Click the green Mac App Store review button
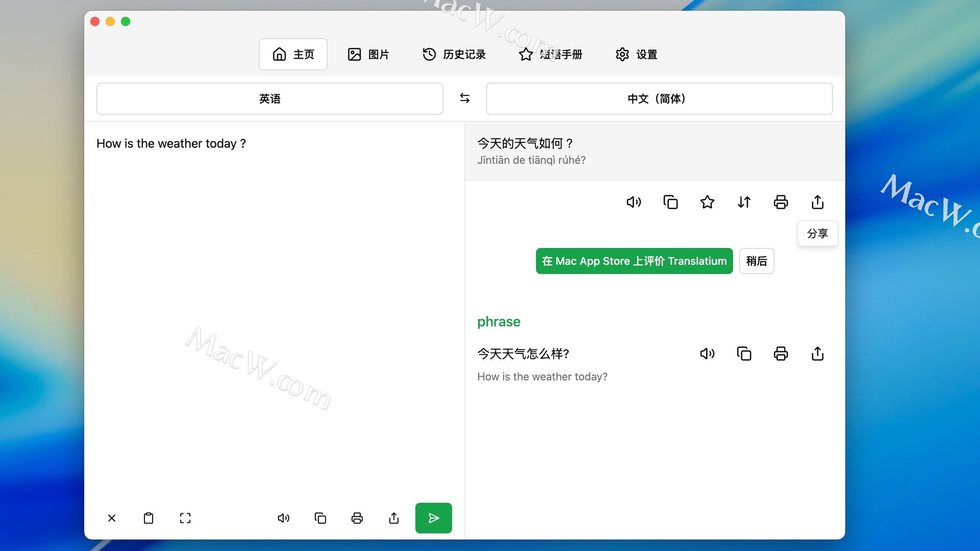 click(634, 261)
